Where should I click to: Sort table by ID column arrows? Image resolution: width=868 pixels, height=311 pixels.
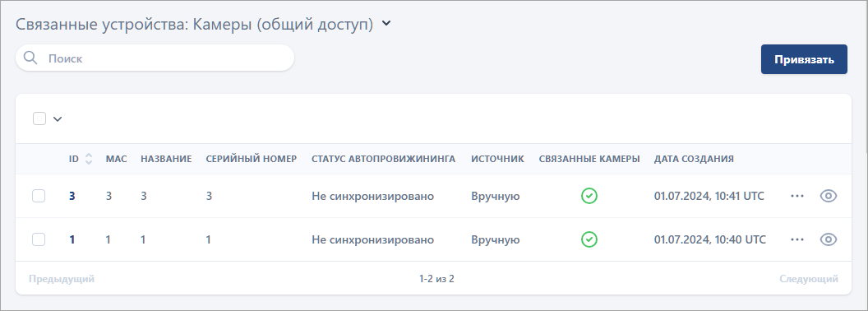click(89, 159)
